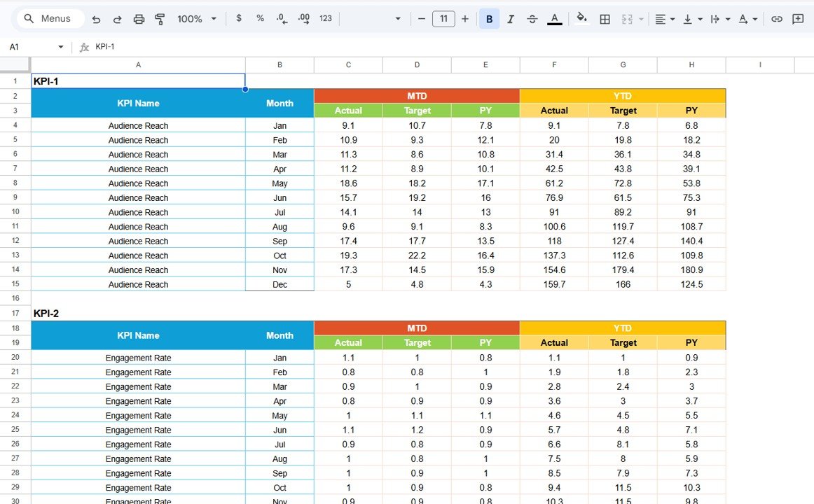
Task: Open the horizontal align dropdown
Action: coord(664,19)
